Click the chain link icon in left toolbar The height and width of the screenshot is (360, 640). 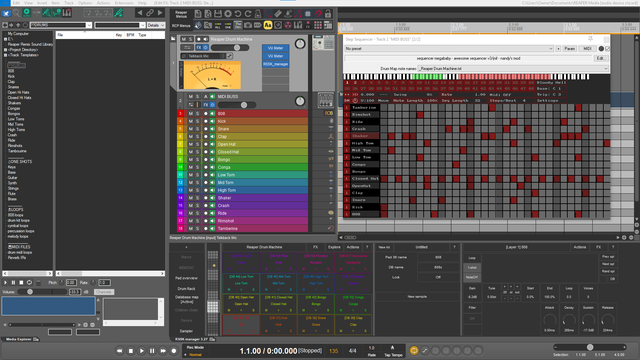point(150,13)
